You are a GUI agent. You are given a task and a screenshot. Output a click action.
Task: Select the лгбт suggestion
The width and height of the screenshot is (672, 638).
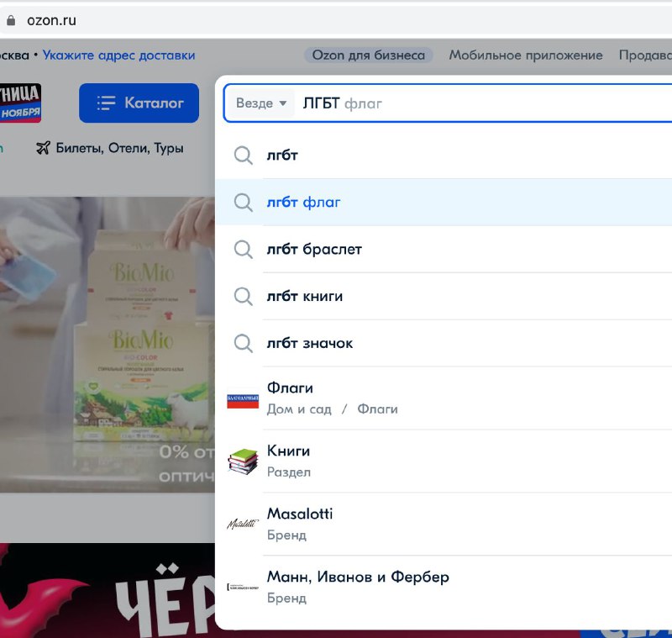pyautogui.click(x=444, y=156)
